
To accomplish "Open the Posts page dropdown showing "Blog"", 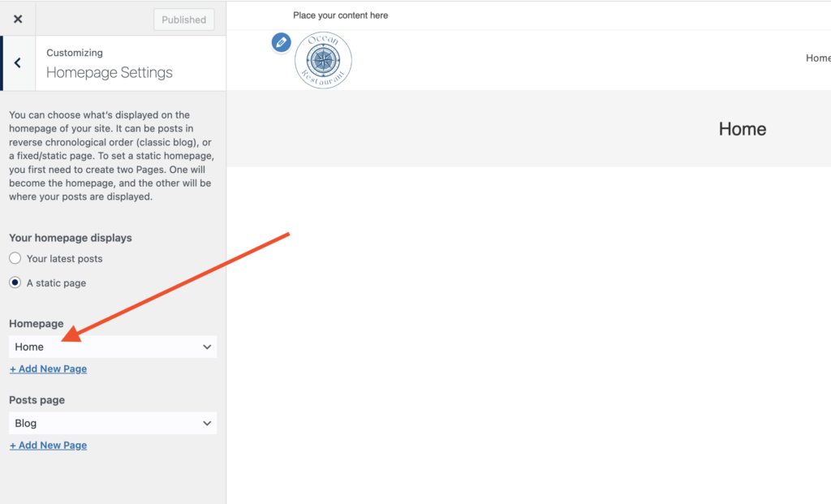I will 105,423.
